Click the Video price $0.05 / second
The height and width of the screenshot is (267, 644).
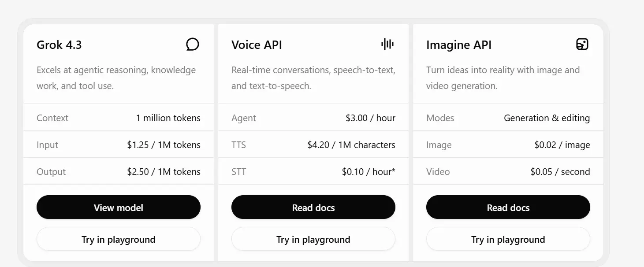pos(560,172)
